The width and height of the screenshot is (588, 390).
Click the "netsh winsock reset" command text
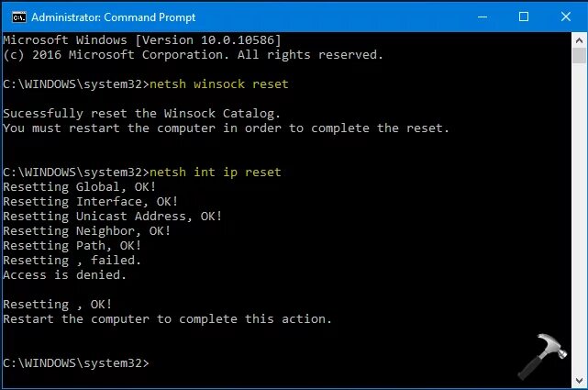pyautogui.click(x=218, y=84)
